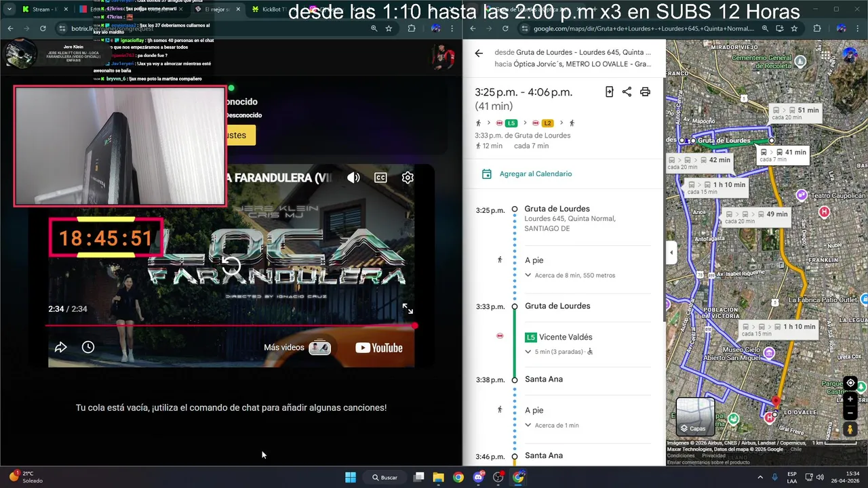Center map on my location button
Screen dimensions: 868x488
[x=850, y=383]
